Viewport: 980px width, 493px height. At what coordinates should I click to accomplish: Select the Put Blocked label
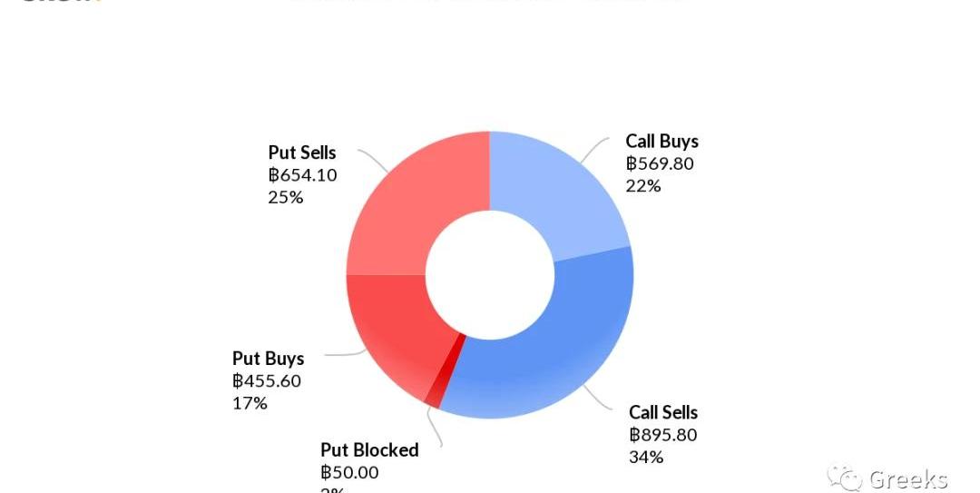[369, 450]
